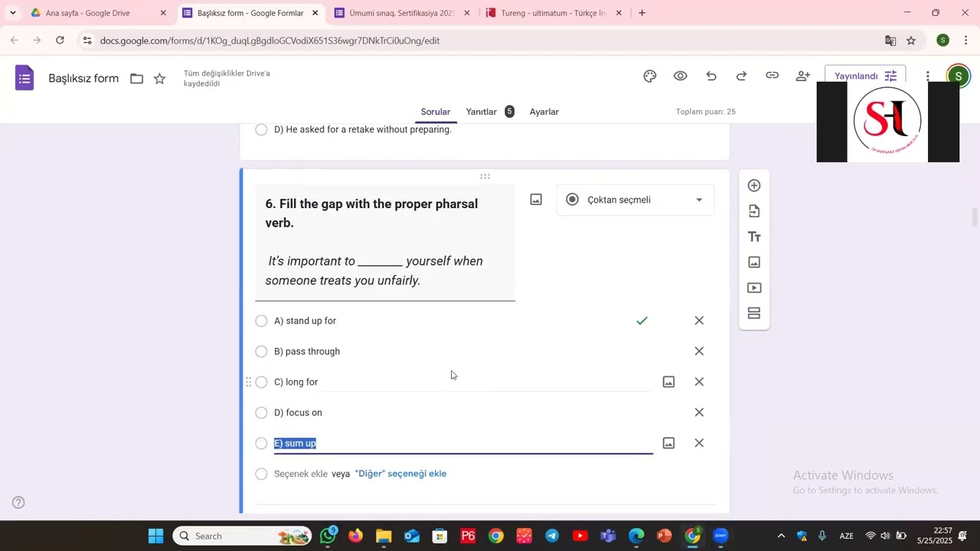Go to Google Forms home icon

pos(24,78)
